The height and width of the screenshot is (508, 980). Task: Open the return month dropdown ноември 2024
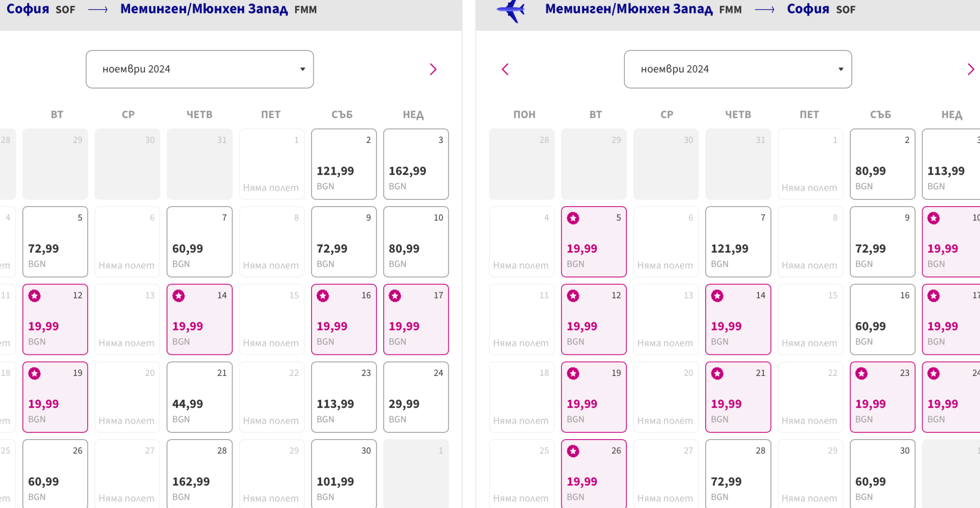(x=737, y=69)
